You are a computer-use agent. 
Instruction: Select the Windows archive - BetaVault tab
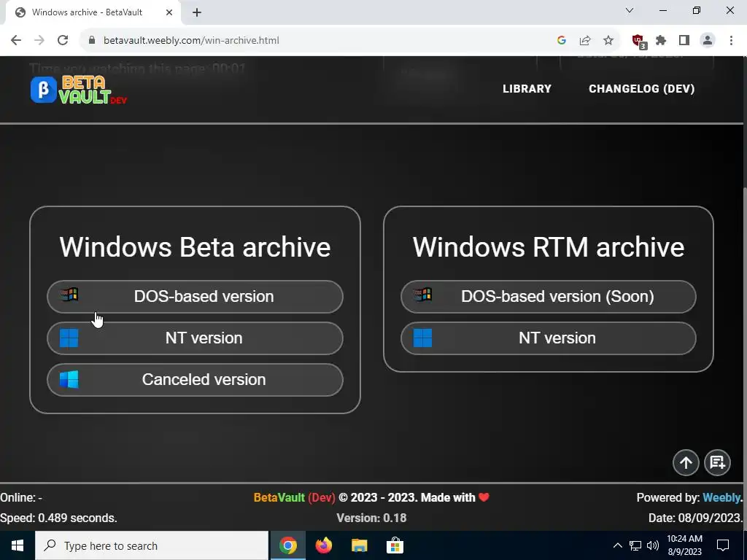[92, 12]
